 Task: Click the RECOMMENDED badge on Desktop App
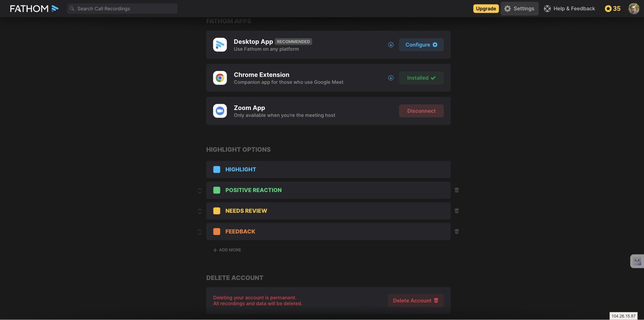tap(293, 42)
